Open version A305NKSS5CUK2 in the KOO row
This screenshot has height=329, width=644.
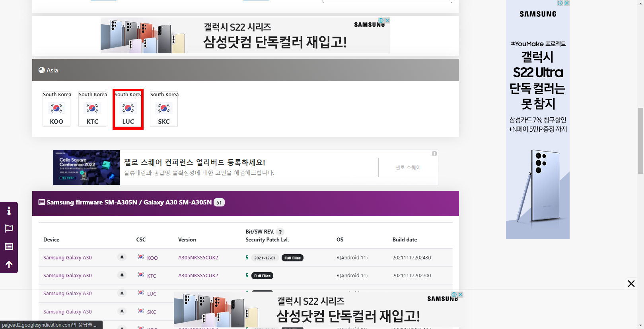(198, 257)
